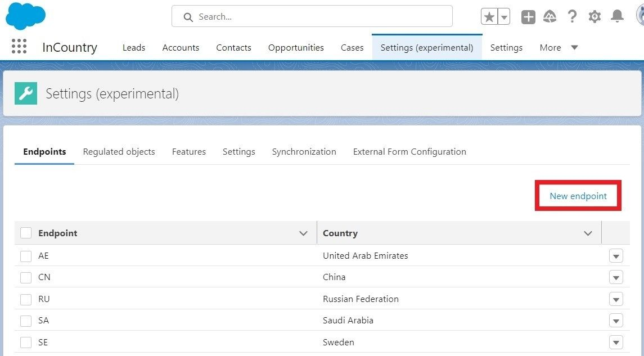Select all endpoints using the header checkbox

(25, 232)
